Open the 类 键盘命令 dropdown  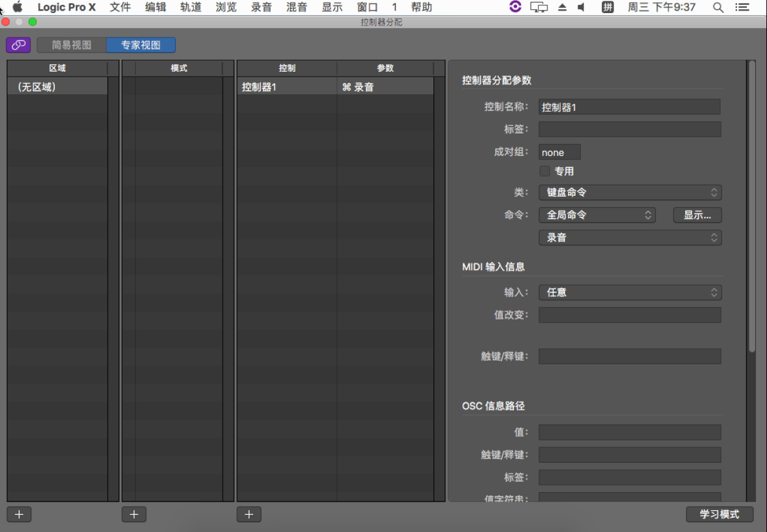(630, 193)
